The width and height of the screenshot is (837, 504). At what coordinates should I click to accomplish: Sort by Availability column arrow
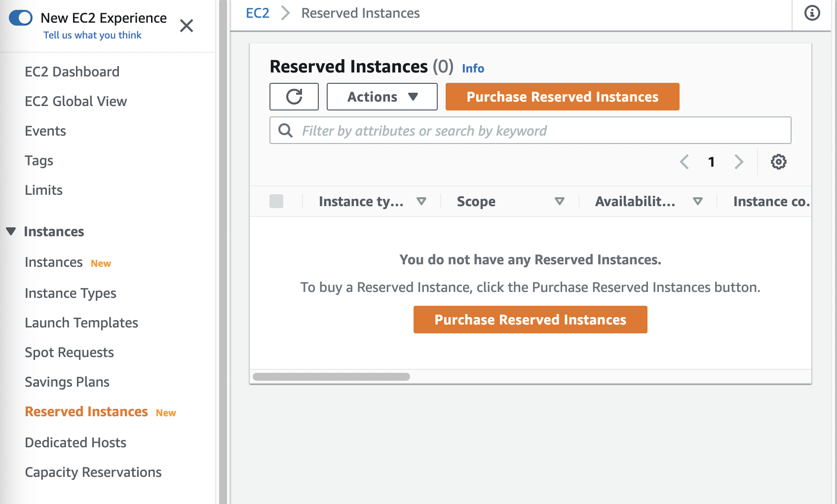click(698, 201)
